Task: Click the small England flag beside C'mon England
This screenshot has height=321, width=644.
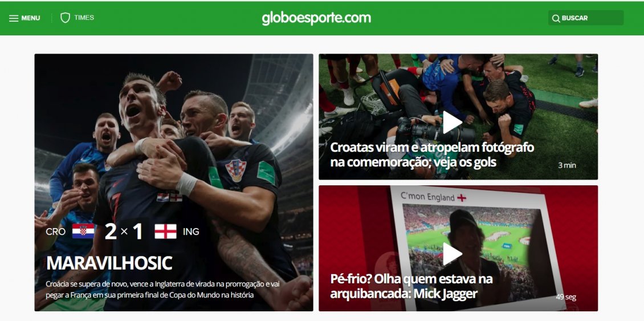Action: (x=462, y=198)
